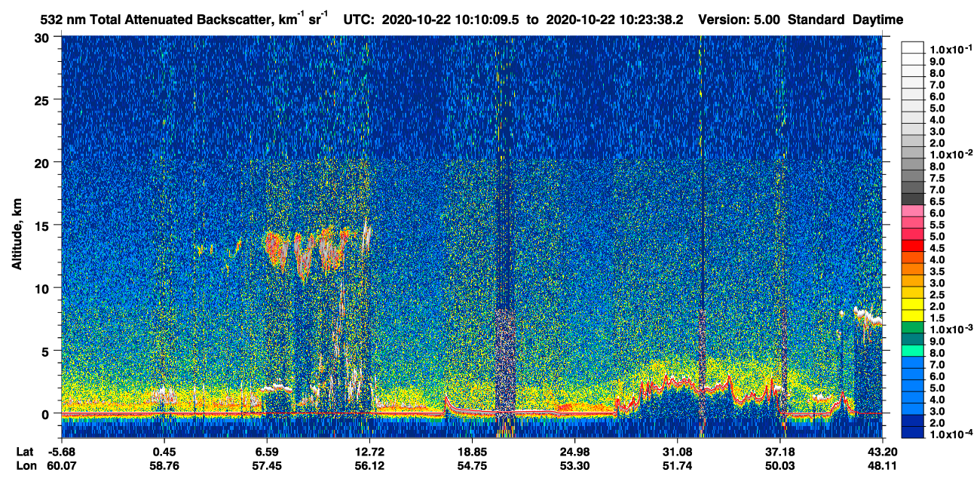This screenshot has width=980, height=503.
Task: Click the latitude value '6.59'
Action: 267,452
